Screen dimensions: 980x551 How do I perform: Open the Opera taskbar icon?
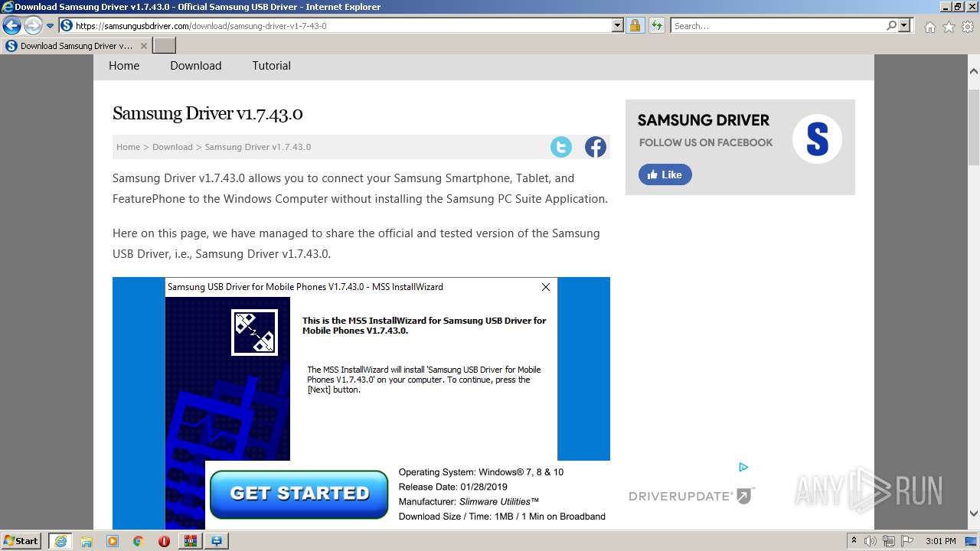pos(164,541)
